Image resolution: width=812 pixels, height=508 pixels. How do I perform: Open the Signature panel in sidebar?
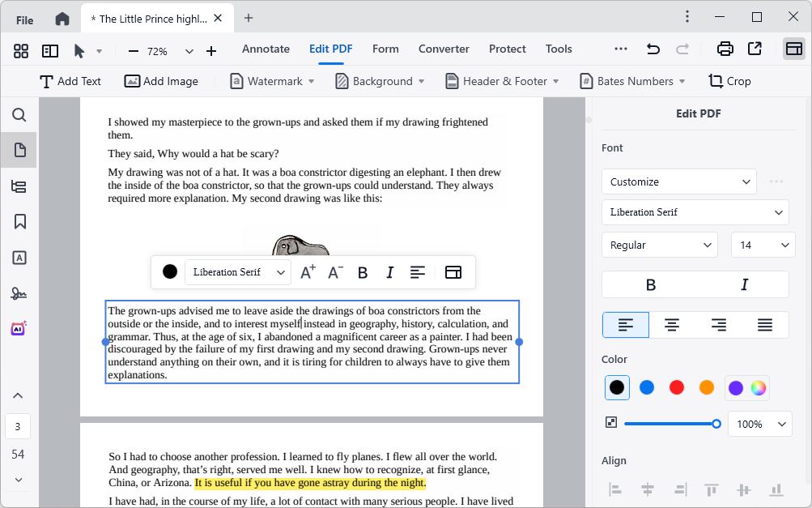(19, 293)
